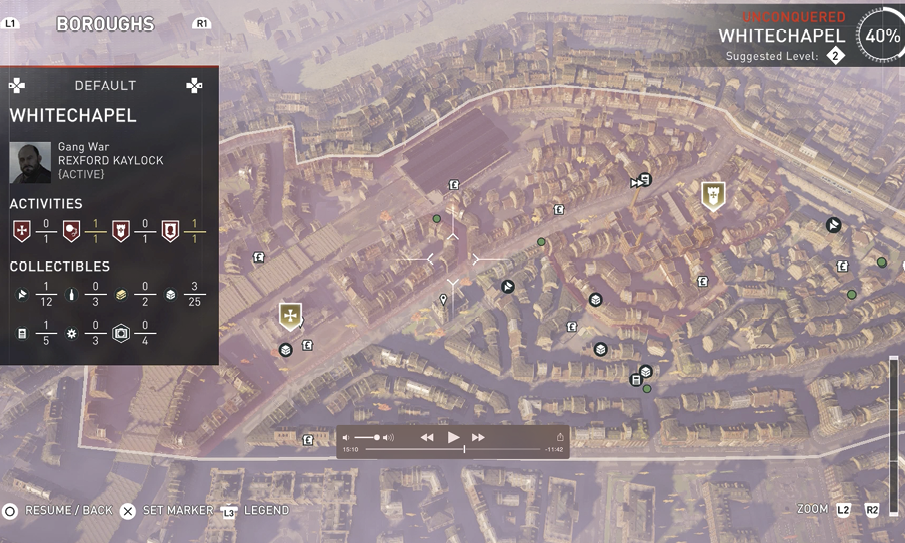The height and width of the screenshot is (543, 905).
Task: Click the left d-pad icon beside DEFAULT
Action: [17, 86]
